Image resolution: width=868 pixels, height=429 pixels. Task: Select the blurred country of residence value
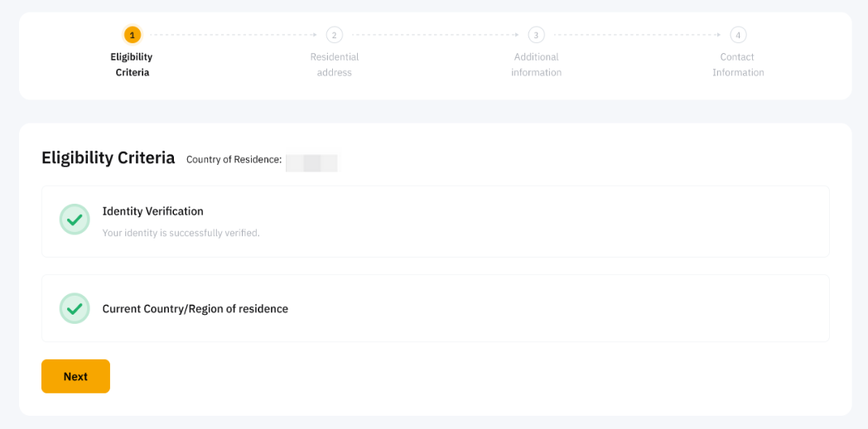pos(312,161)
